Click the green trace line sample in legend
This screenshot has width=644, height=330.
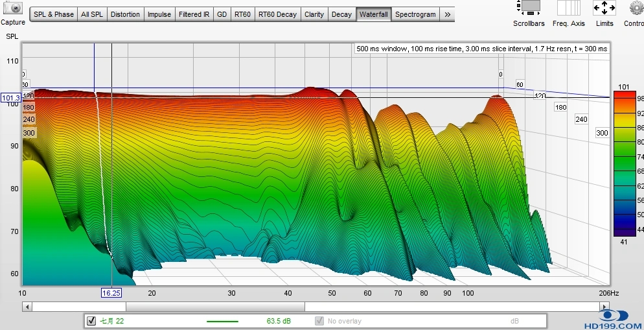222,321
